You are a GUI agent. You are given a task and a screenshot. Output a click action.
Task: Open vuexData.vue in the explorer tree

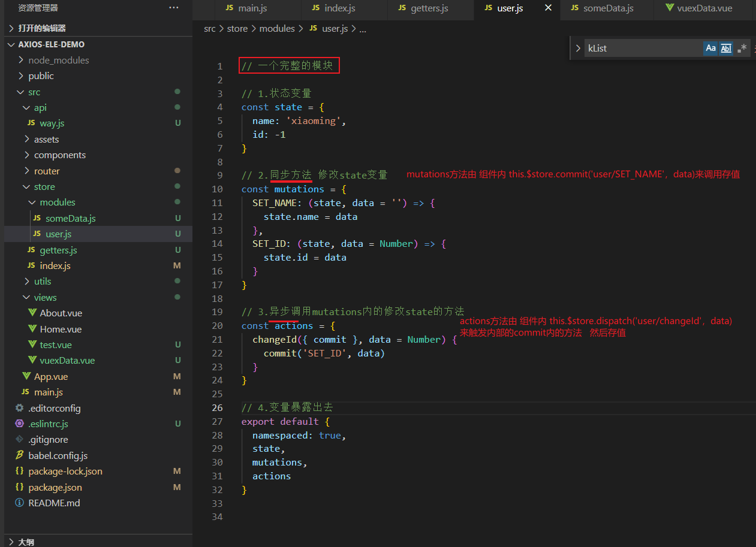pos(98,360)
